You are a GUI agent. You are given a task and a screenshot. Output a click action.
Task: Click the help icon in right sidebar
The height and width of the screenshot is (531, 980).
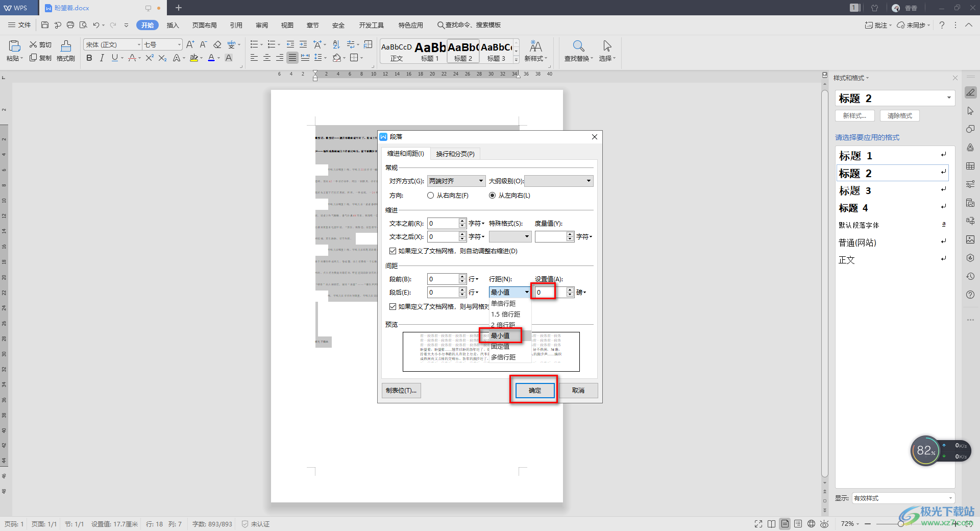[x=970, y=295]
